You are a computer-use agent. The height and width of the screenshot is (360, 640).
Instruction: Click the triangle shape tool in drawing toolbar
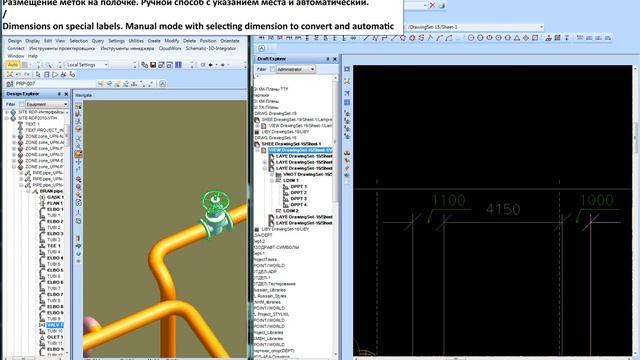pos(516,38)
